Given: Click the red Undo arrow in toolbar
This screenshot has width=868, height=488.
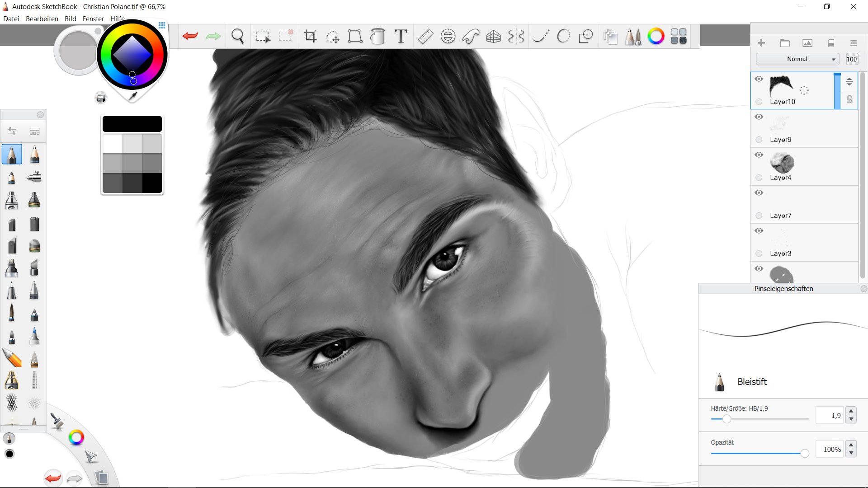Looking at the screenshot, I should click(190, 36).
